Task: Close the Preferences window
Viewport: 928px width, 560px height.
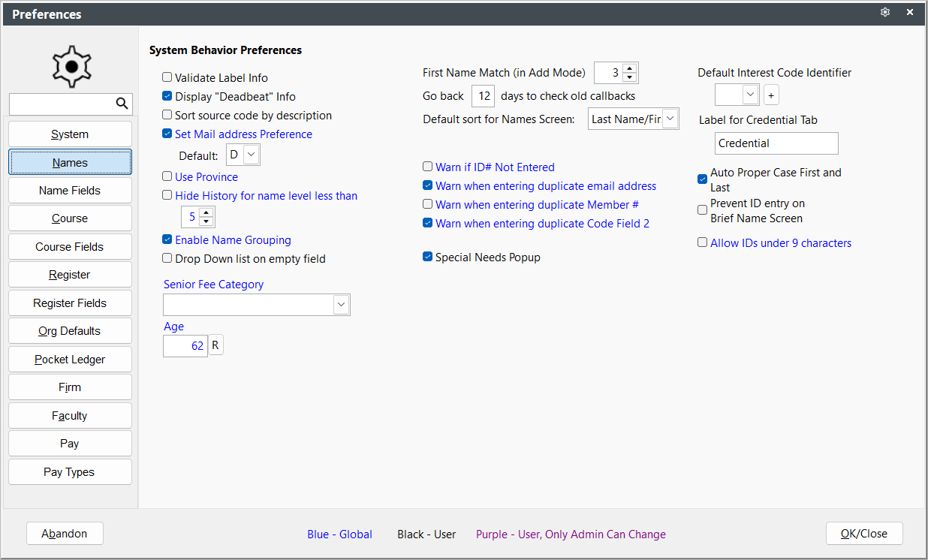Action: pyautogui.click(x=910, y=13)
